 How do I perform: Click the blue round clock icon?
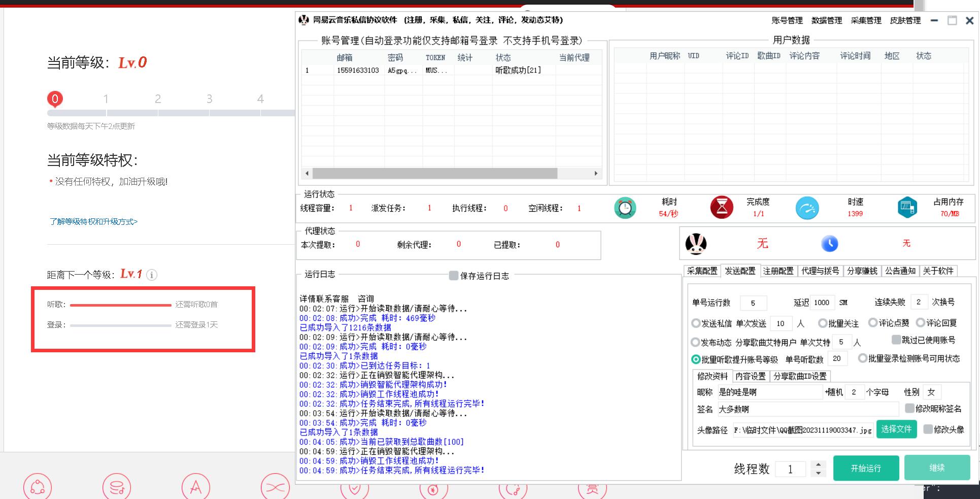(829, 244)
